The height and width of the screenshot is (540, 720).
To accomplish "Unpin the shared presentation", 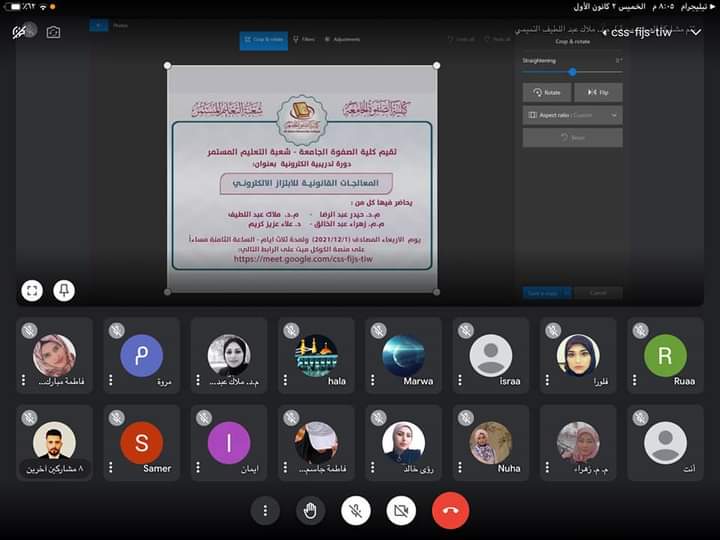I will pos(63,290).
